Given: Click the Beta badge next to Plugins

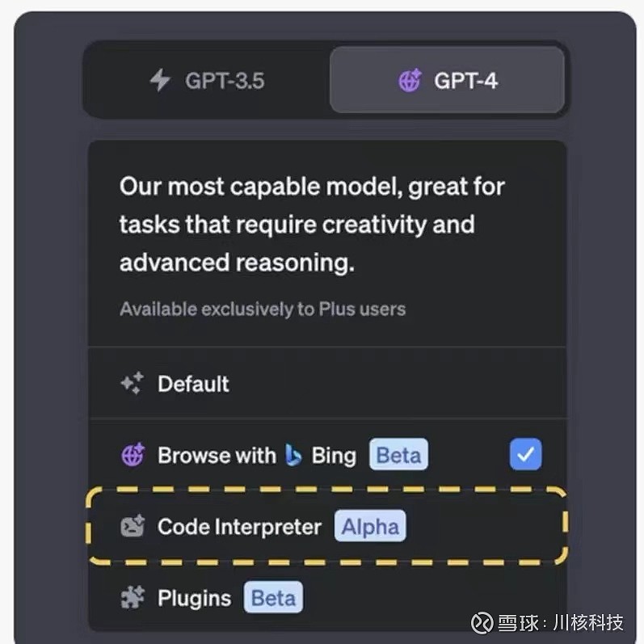Looking at the screenshot, I should pyautogui.click(x=273, y=598).
